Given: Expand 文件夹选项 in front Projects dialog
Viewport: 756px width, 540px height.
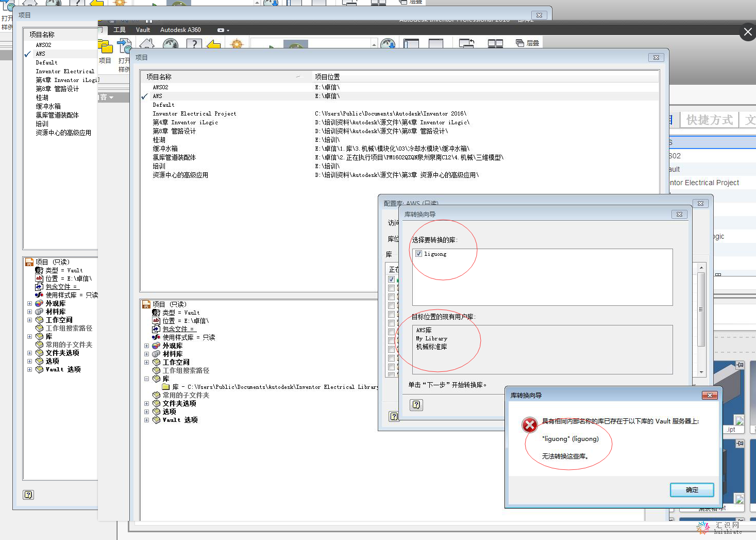Looking at the screenshot, I should [x=146, y=404].
